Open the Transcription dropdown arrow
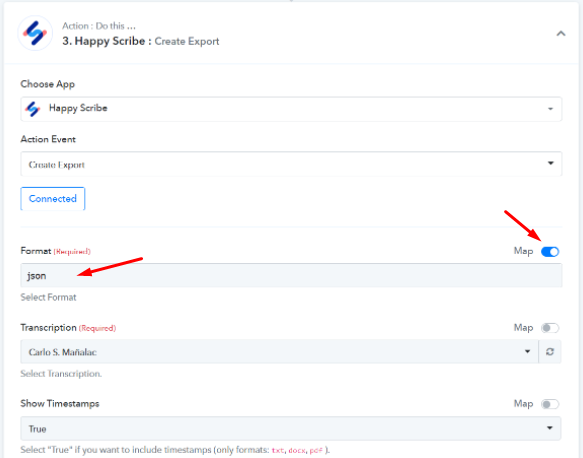583x458 pixels. [x=527, y=352]
